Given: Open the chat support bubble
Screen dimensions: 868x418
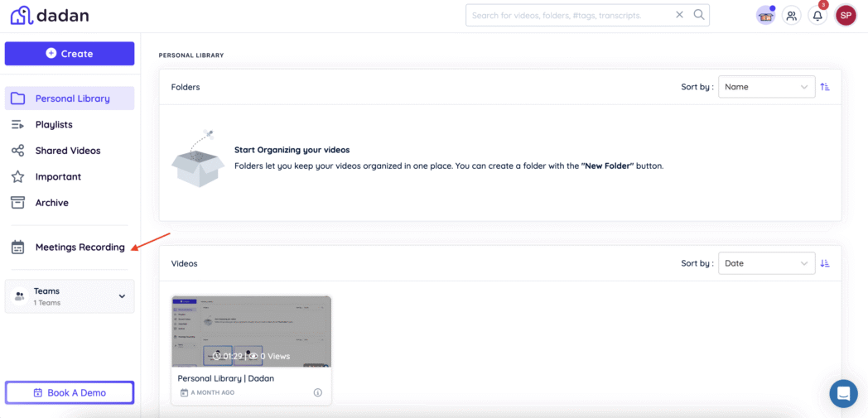Looking at the screenshot, I should tap(843, 394).
